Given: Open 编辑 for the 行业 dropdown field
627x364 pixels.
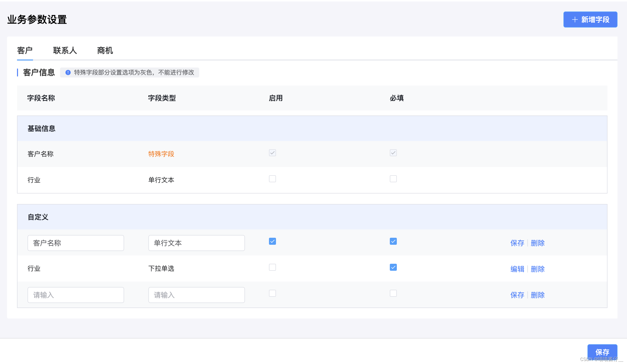Looking at the screenshot, I should click(x=517, y=269).
